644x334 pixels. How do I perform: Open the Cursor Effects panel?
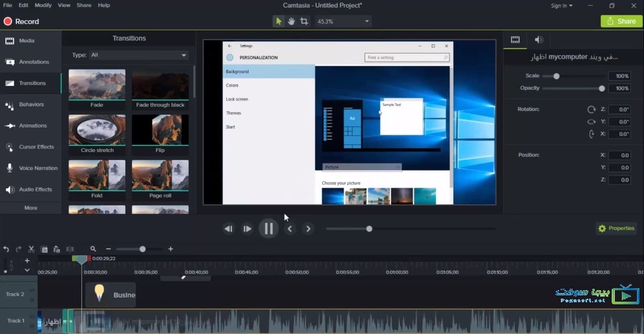[x=31, y=147]
